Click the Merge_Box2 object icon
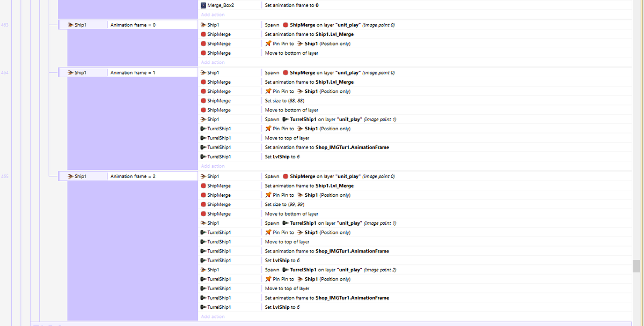This screenshot has height=326, width=644. (203, 5)
